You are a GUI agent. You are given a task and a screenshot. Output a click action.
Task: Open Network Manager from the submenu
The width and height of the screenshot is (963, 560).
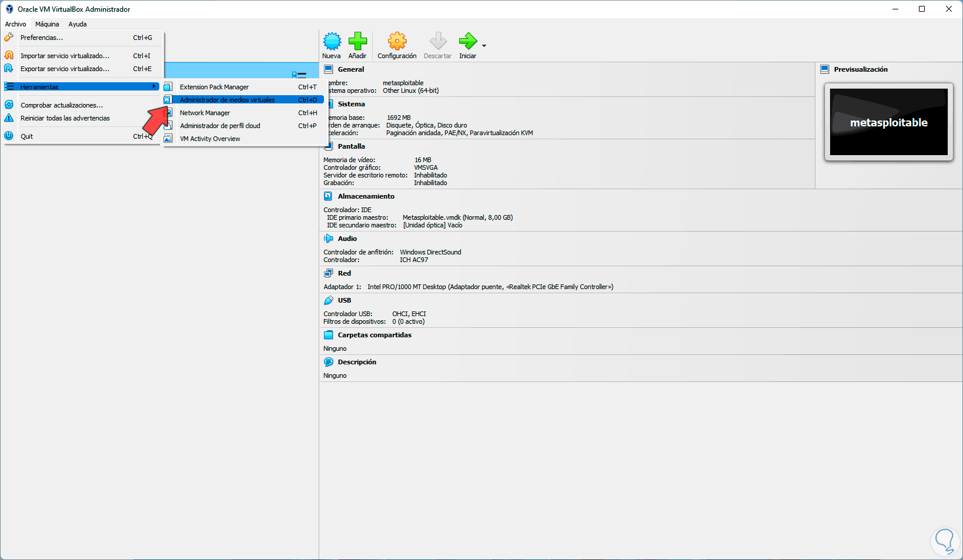pos(244,113)
